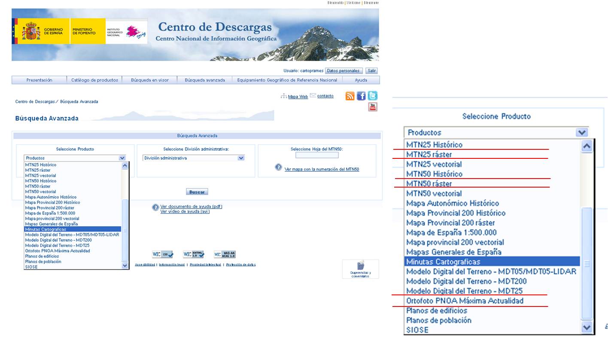Click the YouTube icon
608x364 pixels.
373,107
